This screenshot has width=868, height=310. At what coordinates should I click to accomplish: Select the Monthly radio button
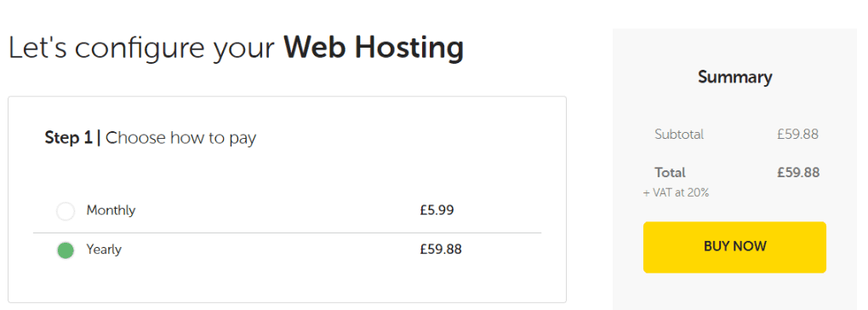pyautogui.click(x=66, y=211)
